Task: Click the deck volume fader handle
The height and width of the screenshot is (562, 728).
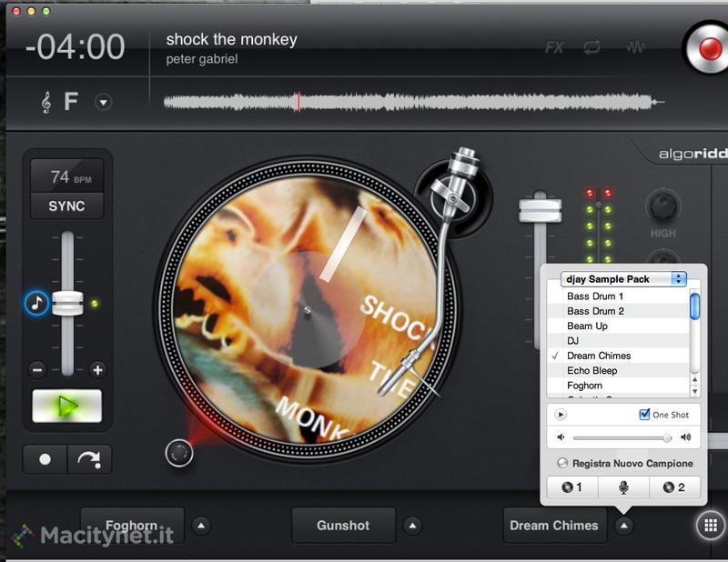Action: (540, 210)
